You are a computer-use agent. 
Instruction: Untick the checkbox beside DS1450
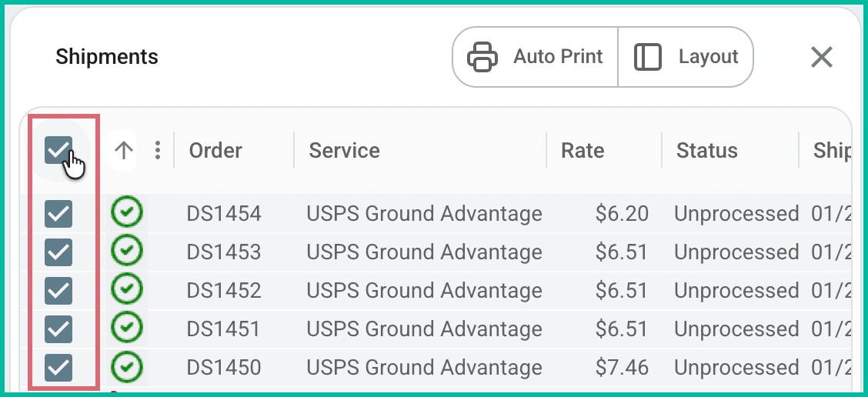click(x=59, y=367)
